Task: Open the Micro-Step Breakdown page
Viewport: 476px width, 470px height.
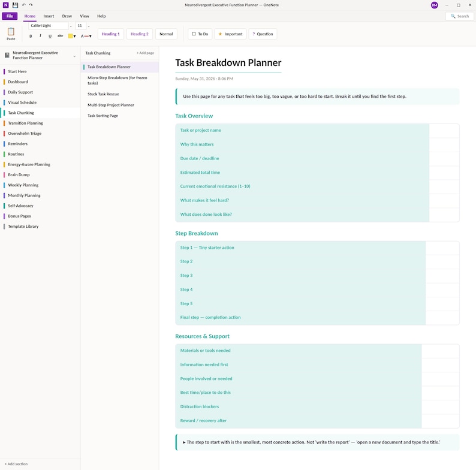Action: 120,80
